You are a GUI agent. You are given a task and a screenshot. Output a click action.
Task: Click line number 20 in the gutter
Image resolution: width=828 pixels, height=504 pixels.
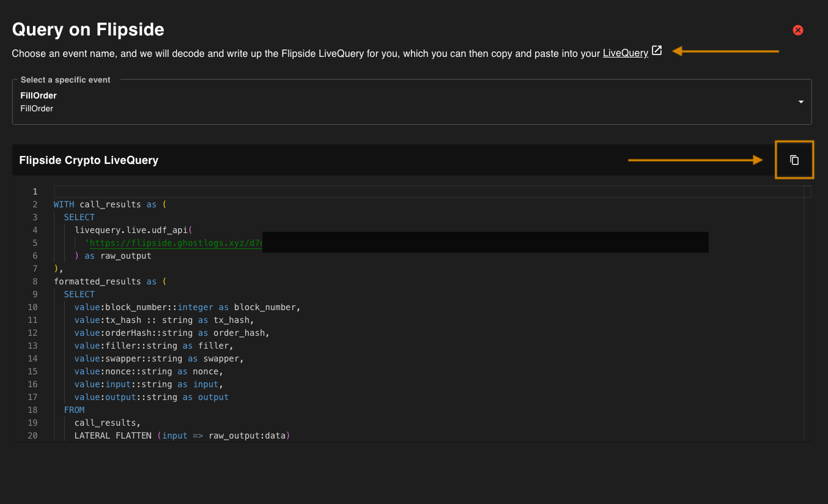tap(32, 435)
